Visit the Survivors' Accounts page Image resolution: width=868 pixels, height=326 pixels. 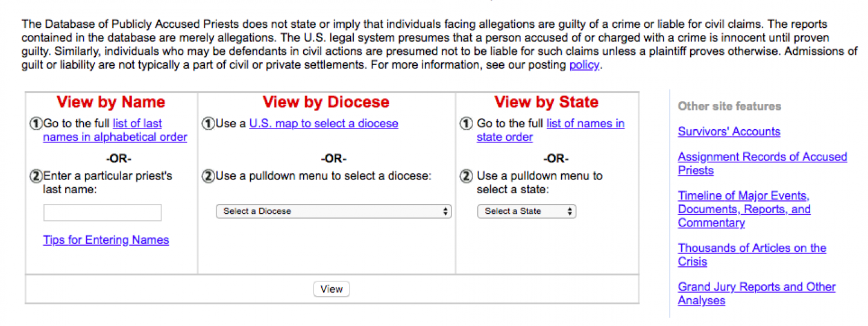tap(729, 132)
